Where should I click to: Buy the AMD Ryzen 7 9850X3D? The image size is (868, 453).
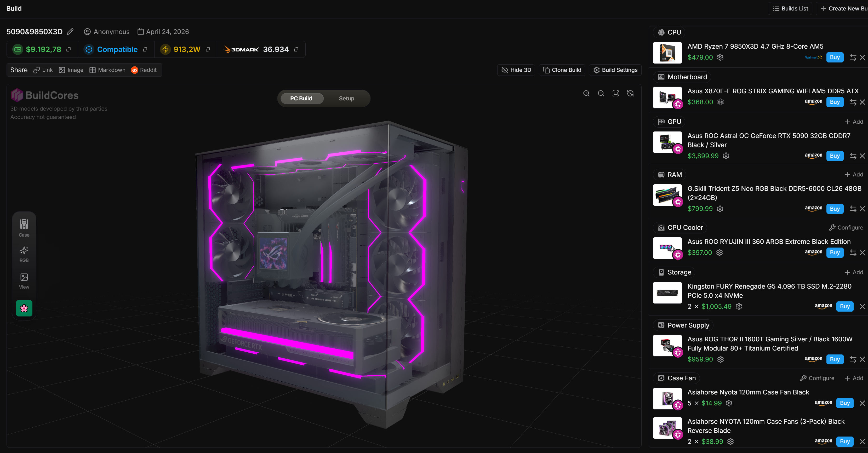point(835,57)
